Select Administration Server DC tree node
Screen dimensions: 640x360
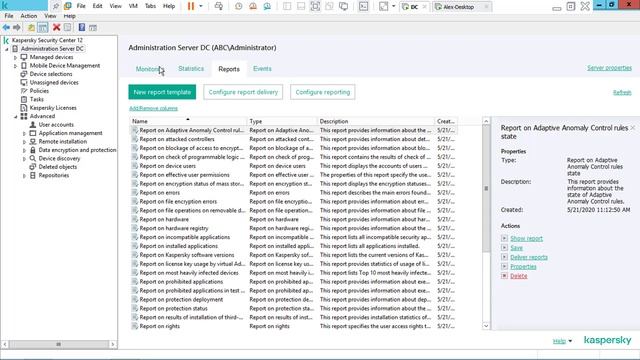pos(52,49)
